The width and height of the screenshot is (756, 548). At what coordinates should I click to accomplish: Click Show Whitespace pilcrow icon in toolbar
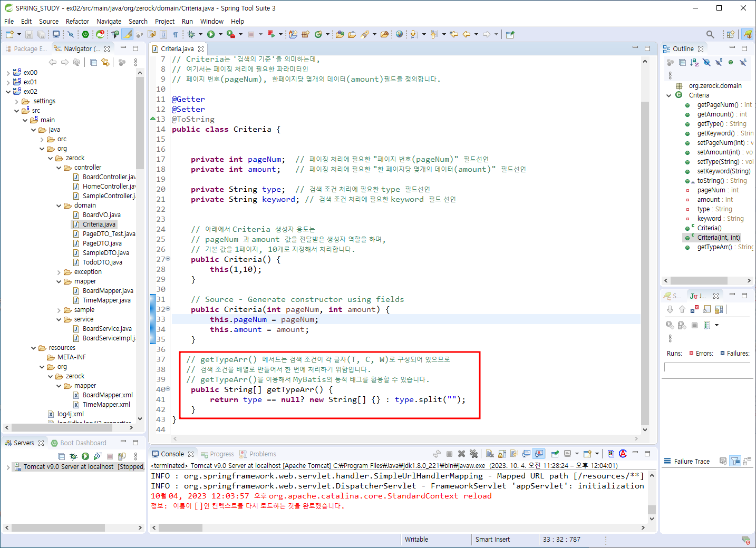[x=176, y=34]
